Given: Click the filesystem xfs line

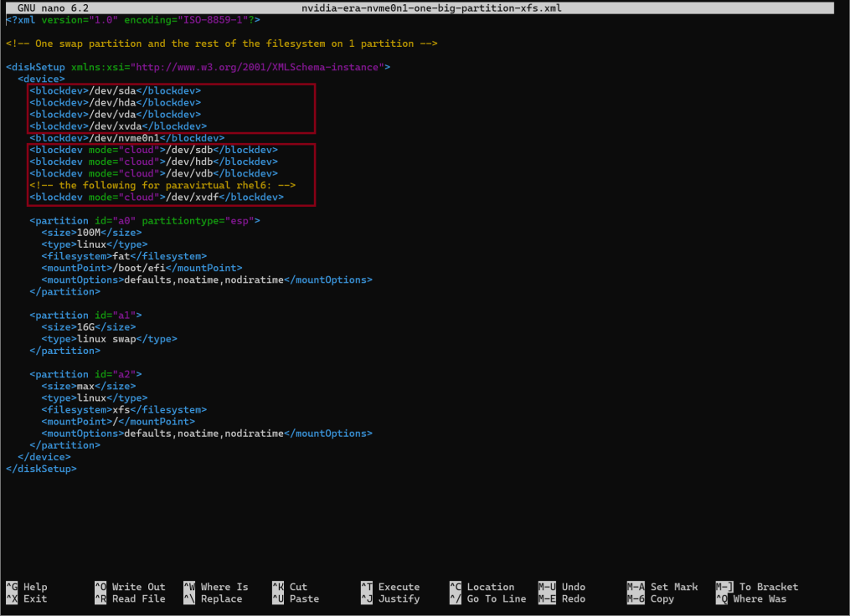Looking at the screenshot, I should click(x=124, y=410).
